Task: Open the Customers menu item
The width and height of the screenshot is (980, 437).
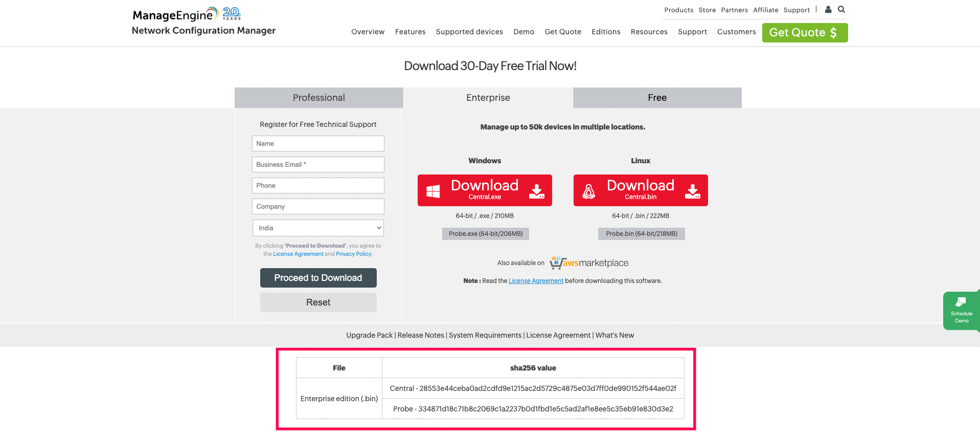Action: pyautogui.click(x=737, y=32)
